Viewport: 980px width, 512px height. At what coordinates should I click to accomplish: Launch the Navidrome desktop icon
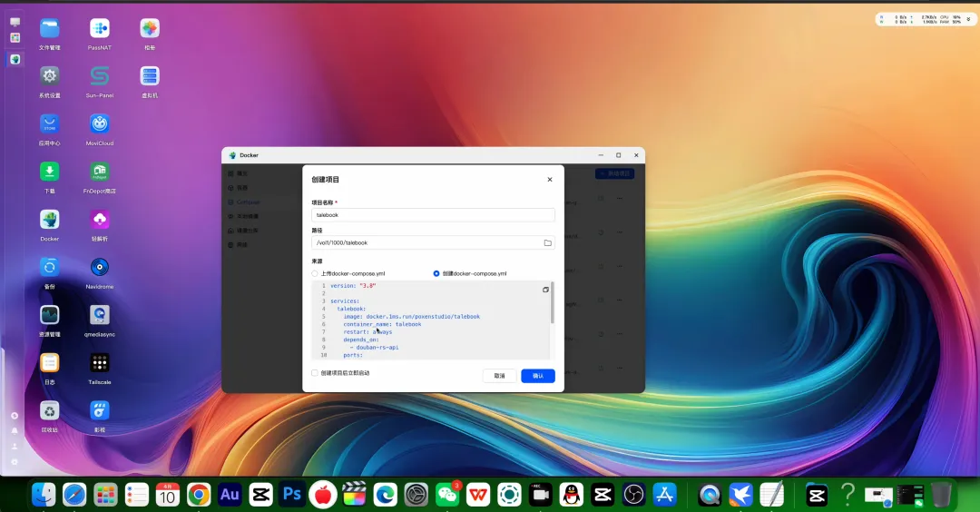100,267
